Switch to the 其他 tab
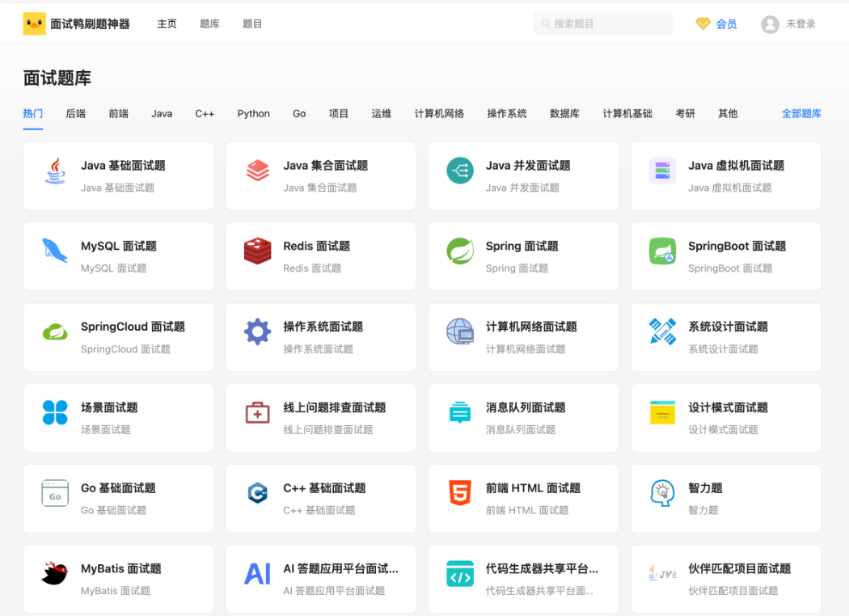The width and height of the screenshot is (849, 616). (728, 114)
